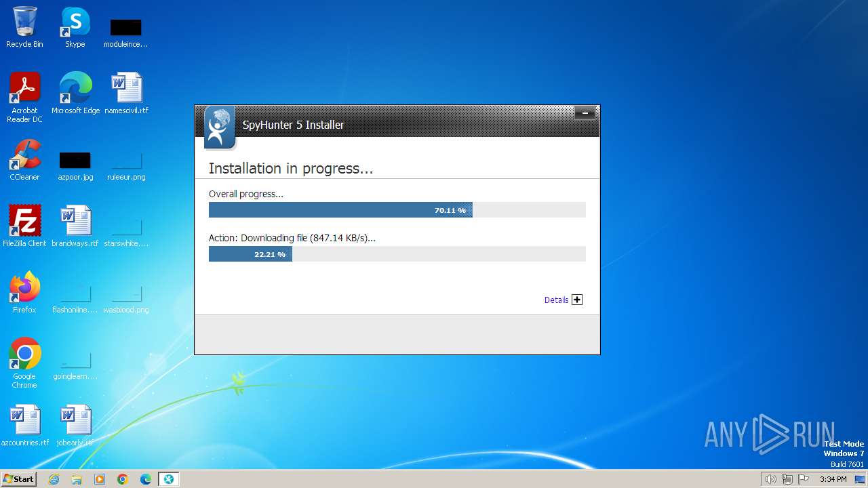This screenshot has height=488, width=868.
Task: Open the Recycle Bin desktop icon
Action: pyautogui.click(x=24, y=27)
